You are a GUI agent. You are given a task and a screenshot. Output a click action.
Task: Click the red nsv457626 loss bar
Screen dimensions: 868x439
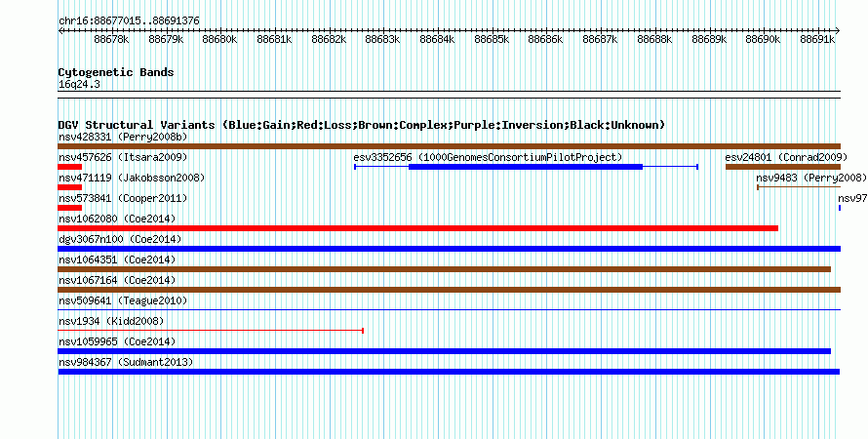click(70, 167)
